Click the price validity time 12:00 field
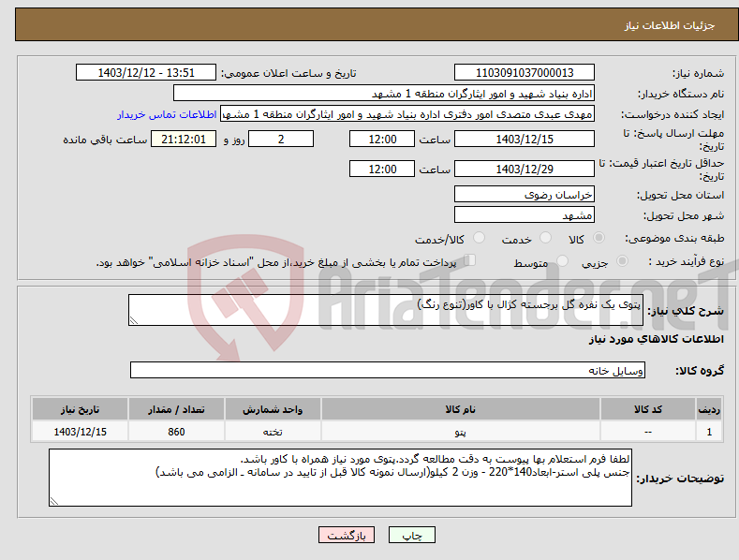739x560 pixels. pos(382,169)
